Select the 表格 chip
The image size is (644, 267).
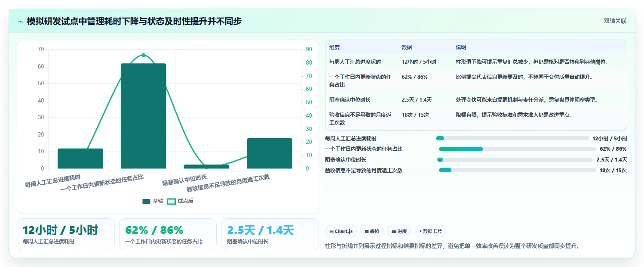(372, 231)
